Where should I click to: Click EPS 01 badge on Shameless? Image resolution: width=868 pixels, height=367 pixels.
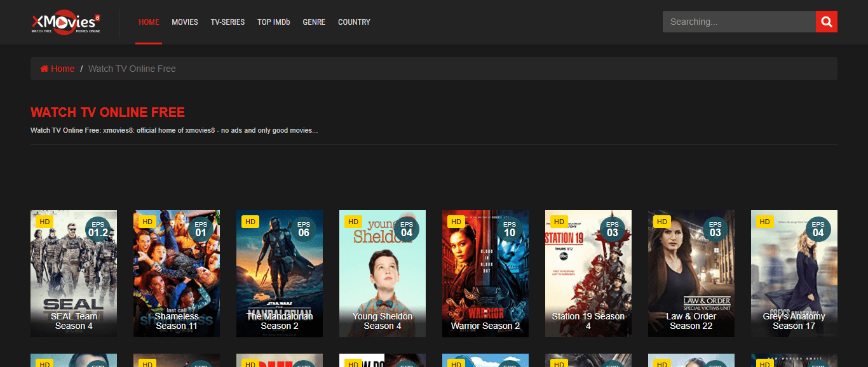(201, 229)
